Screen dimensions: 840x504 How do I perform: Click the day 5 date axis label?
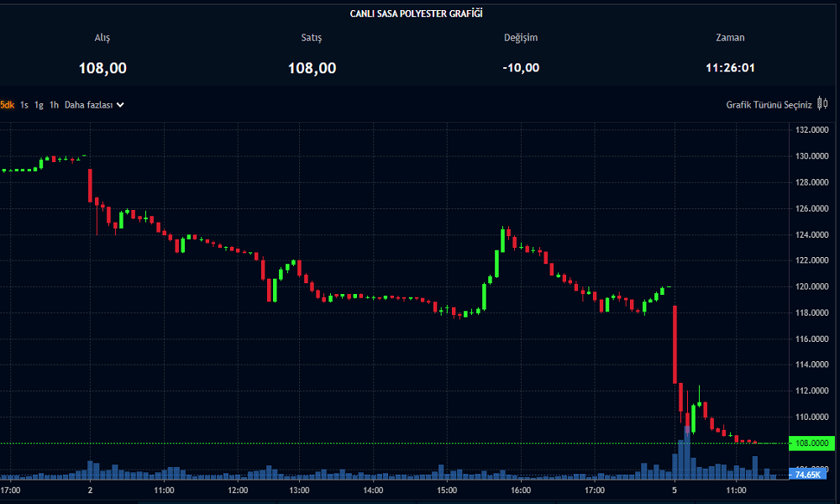[x=675, y=490]
